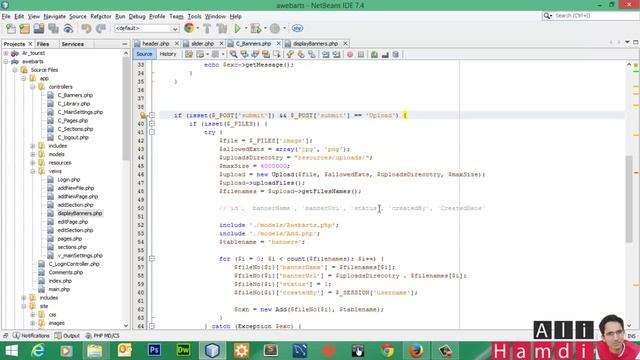The image size is (640, 360).
Task: Open the Run Project dropdown arrow
Action: coord(246,29)
